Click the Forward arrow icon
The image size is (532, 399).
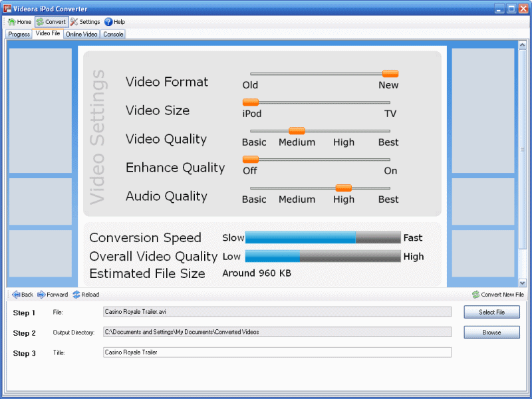(41, 295)
